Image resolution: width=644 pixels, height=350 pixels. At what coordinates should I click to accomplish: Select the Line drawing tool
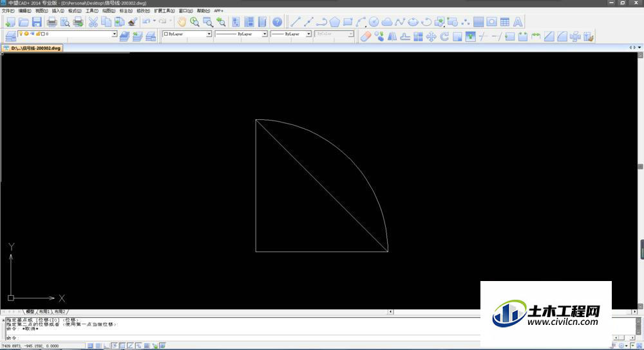pos(296,22)
